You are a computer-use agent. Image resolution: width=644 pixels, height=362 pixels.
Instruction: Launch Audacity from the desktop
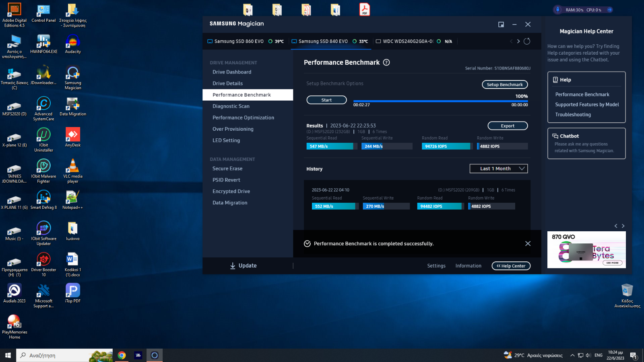pyautogui.click(x=73, y=44)
